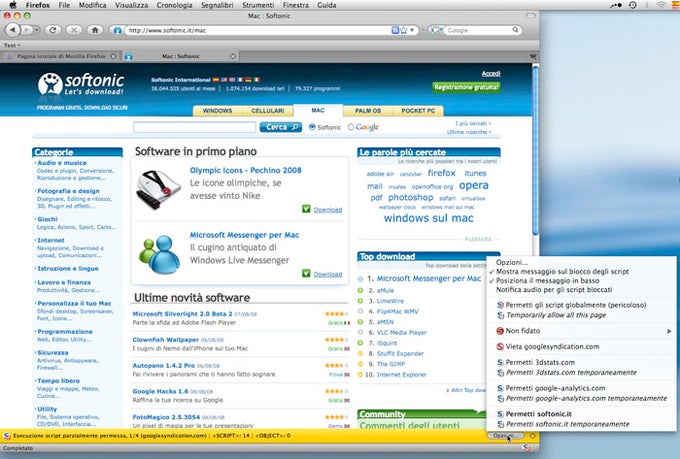Click the Google search field in toolbar

pos(478,30)
